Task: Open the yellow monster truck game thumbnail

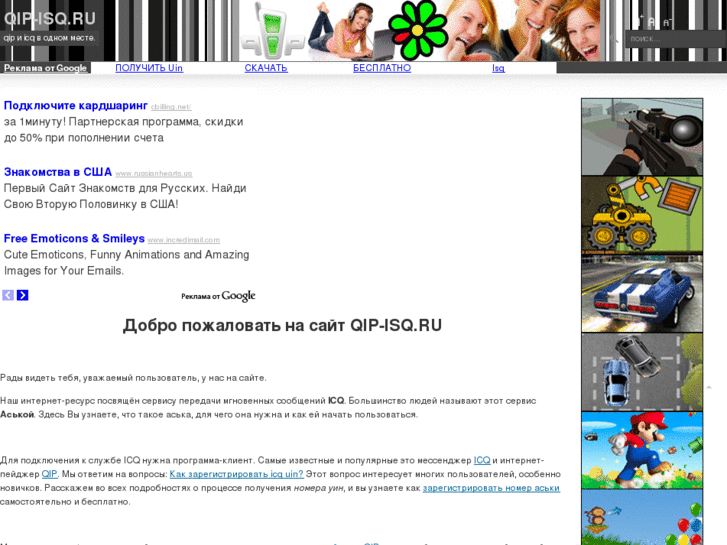Action: [x=642, y=215]
